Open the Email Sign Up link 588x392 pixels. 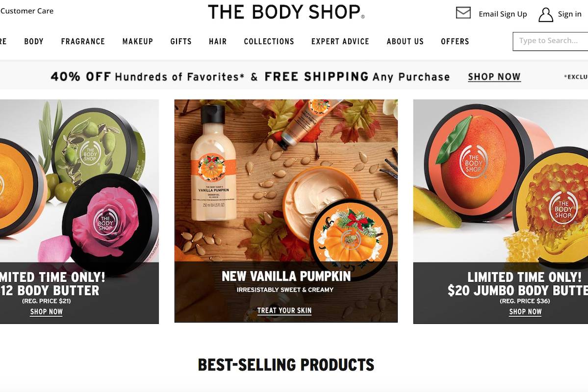click(503, 14)
